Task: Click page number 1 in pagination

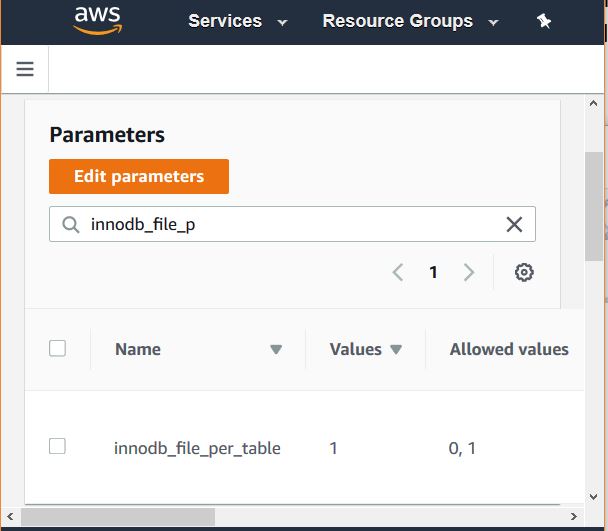Action: [433, 272]
